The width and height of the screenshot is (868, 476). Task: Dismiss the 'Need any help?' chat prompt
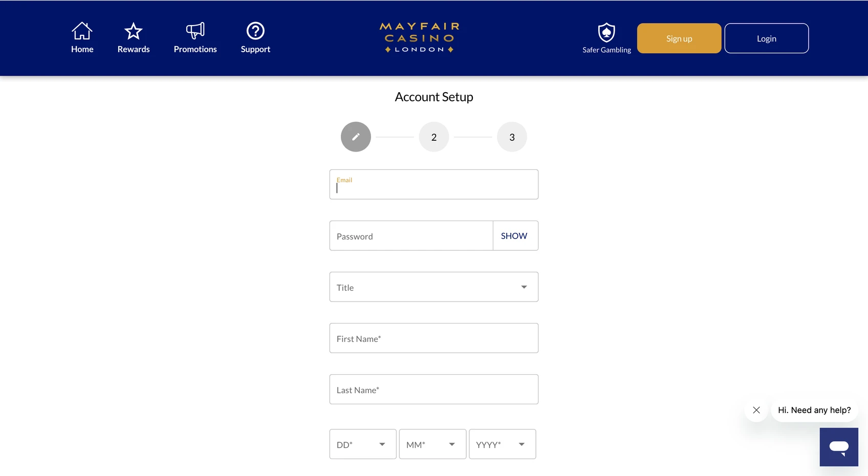click(756, 410)
